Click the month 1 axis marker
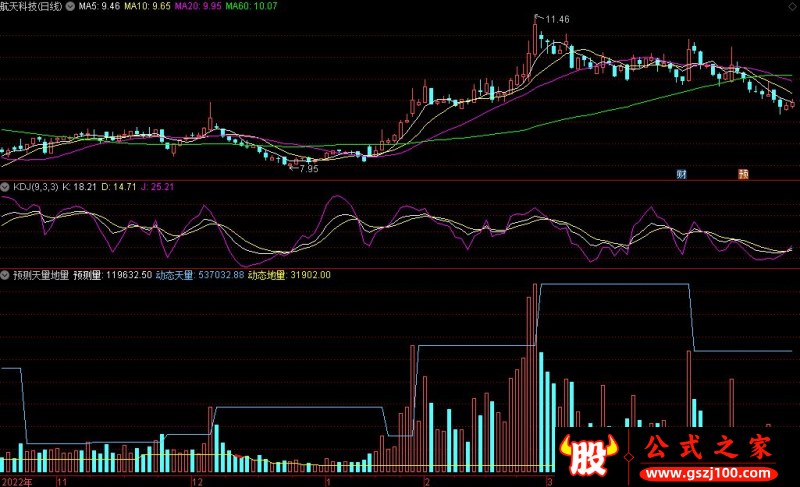The height and width of the screenshot is (487, 800). 328,482
